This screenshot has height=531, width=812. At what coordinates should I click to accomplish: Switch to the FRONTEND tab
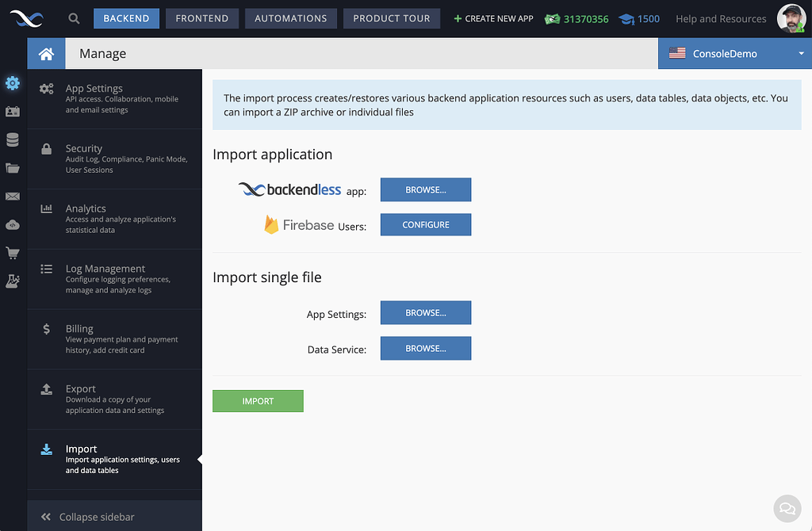201,17
